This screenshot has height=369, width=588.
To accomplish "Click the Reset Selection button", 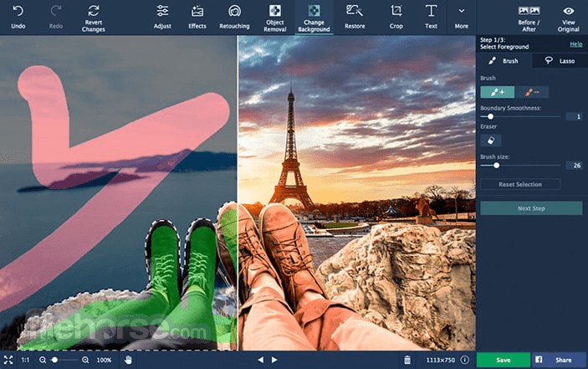I will [520, 184].
